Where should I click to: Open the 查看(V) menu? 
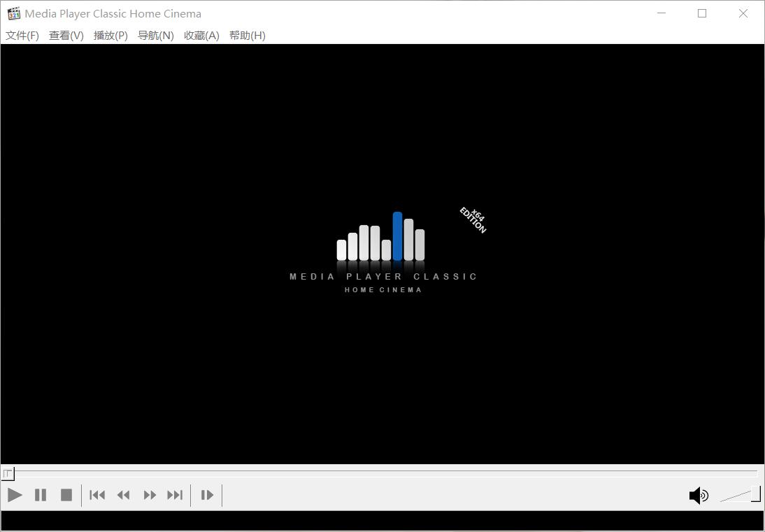point(66,36)
